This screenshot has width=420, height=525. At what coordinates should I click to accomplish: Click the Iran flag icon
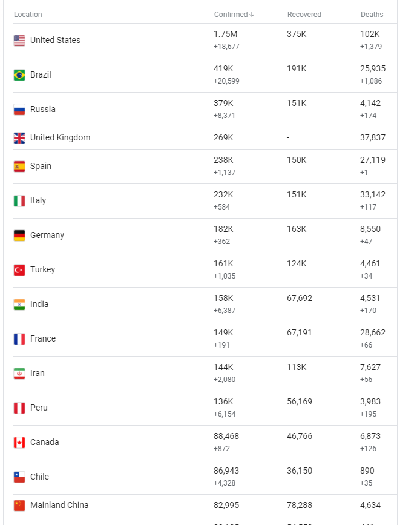(19, 374)
